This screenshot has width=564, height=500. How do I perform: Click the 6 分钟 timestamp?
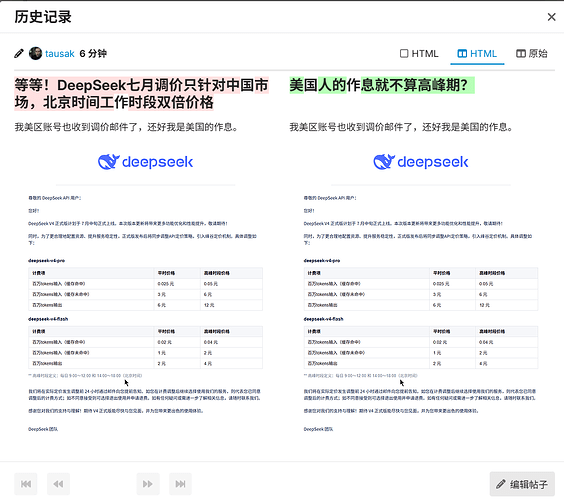[93, 54]
